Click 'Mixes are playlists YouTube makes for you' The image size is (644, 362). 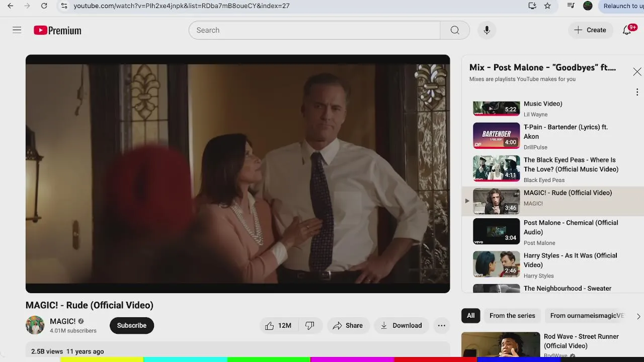pos(522,79)
